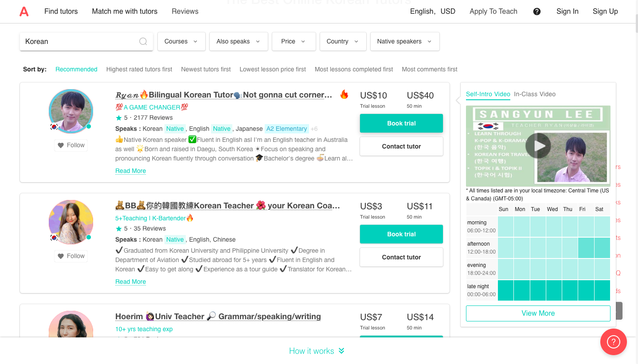The height and width of the screenshot is (364, 638).
Task: Book trial lesson with Ryan
Action: coord(401,123)
